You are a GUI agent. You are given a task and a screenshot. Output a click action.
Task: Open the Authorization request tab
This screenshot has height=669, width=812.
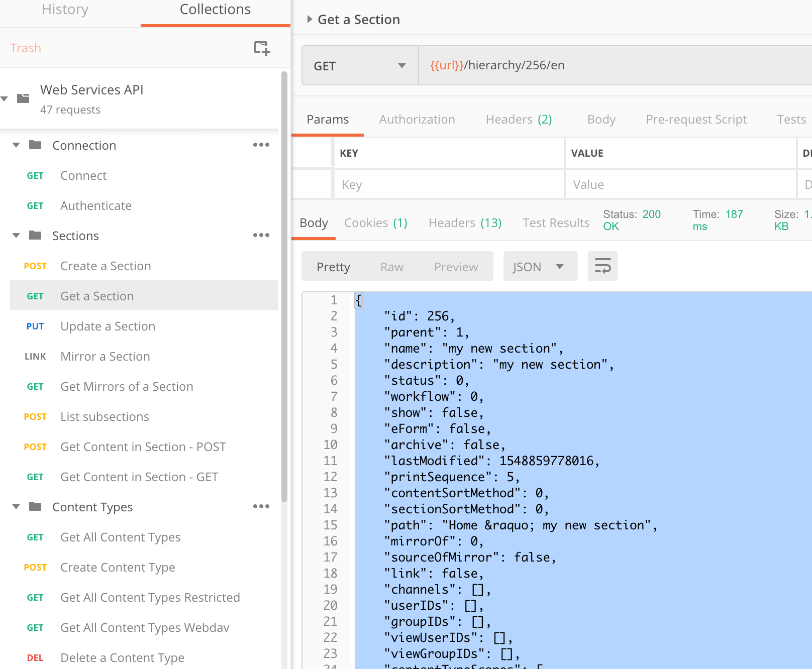[417, 120]
